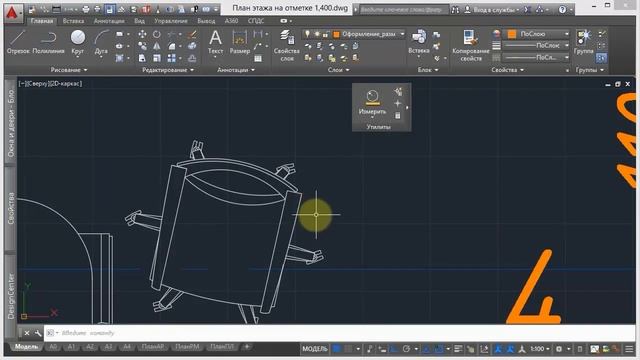Click the Rotate tool icon

coord(157,34)
